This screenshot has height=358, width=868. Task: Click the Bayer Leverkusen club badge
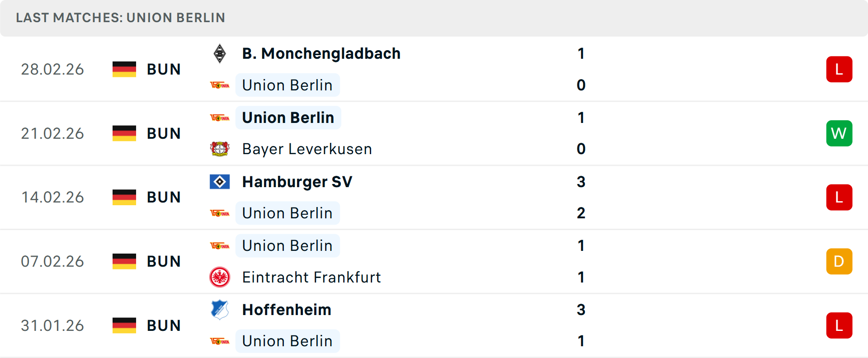click(220, 149)
